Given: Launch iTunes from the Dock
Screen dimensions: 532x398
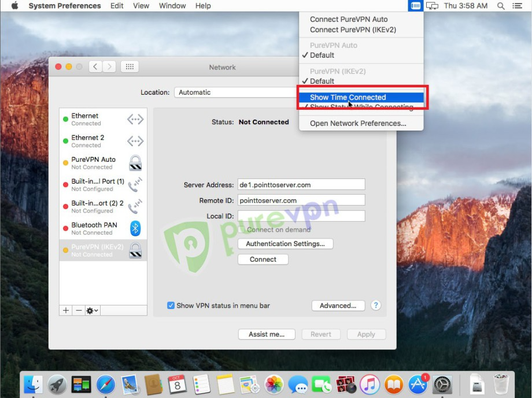Looking at the screenshot, I should (370, 385).
